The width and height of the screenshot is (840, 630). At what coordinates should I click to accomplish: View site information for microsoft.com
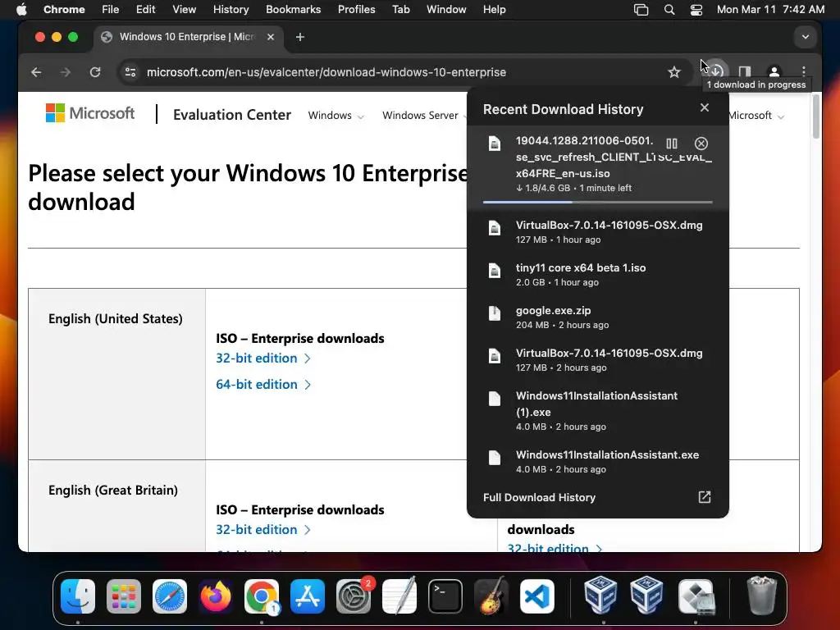[130, 72]
